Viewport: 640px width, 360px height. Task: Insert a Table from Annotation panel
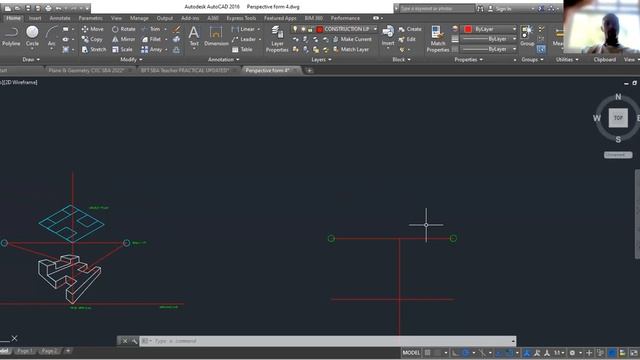point(242,49)
